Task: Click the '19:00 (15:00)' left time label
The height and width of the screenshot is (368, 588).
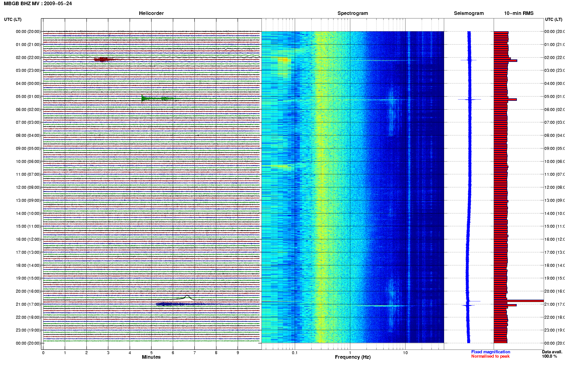Action: click(x=28, y=278)
